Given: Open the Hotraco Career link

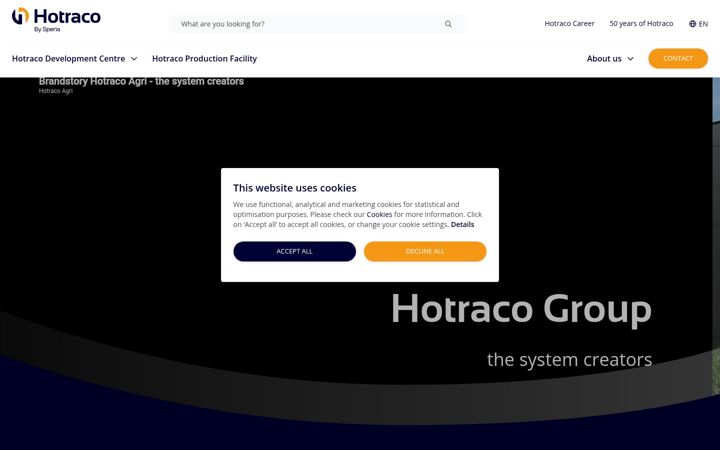Looking at the screenshot, I should (x=569, y=23).
